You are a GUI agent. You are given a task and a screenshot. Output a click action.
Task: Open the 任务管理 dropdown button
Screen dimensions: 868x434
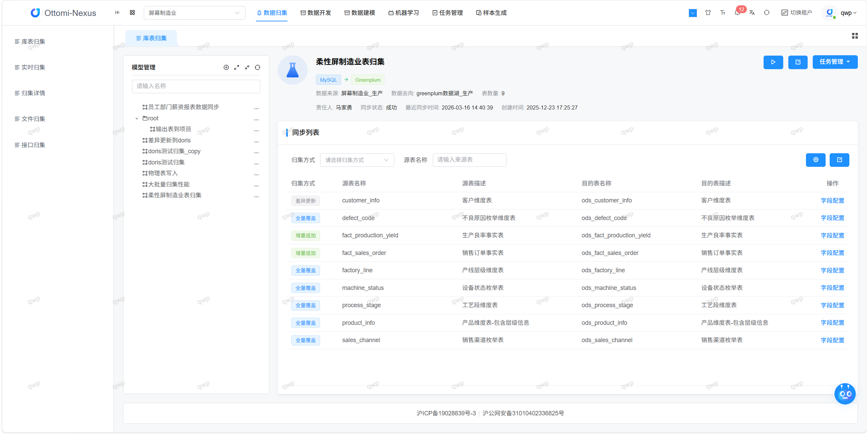coord(835,62)
